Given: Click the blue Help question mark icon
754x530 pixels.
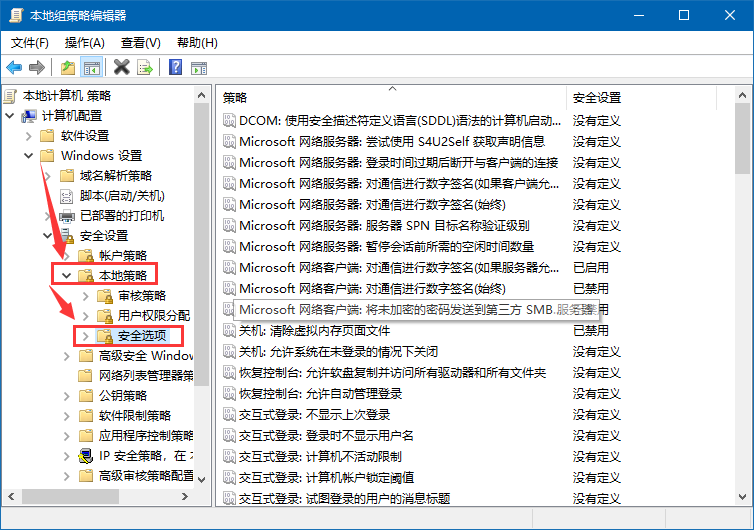Looking at the screenshot, I should coord(175,67).
